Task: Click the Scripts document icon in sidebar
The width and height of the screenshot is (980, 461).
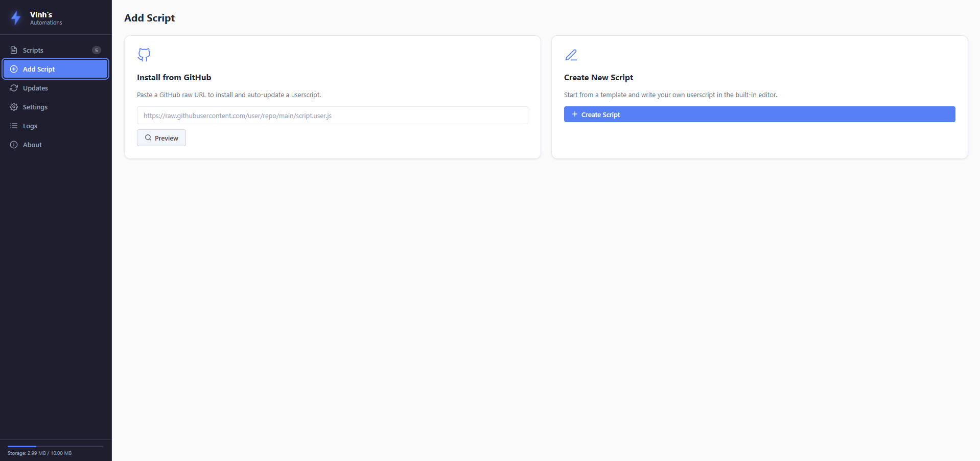Action: click(x=14, y=50)
